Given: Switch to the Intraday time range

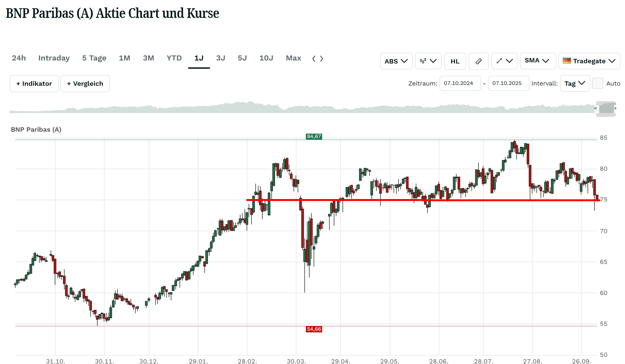Looking at the screenshot, I should point(54,58).
